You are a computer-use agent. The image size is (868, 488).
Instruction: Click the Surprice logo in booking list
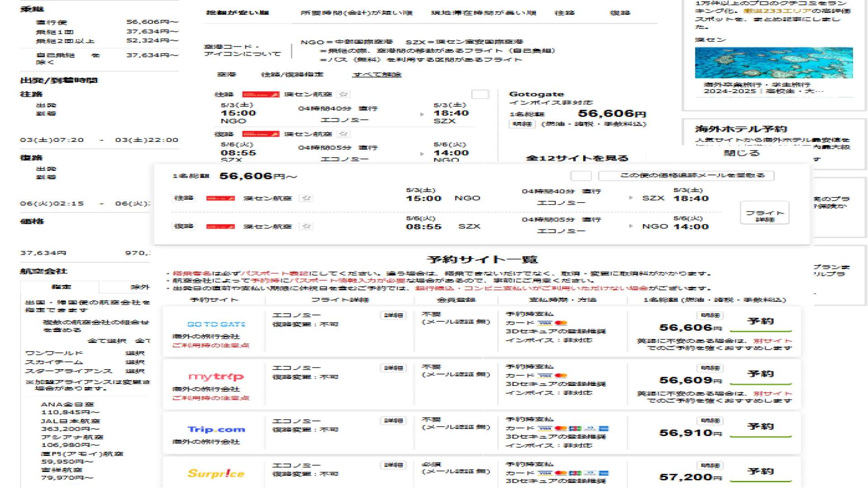click(x=216, y=473)
